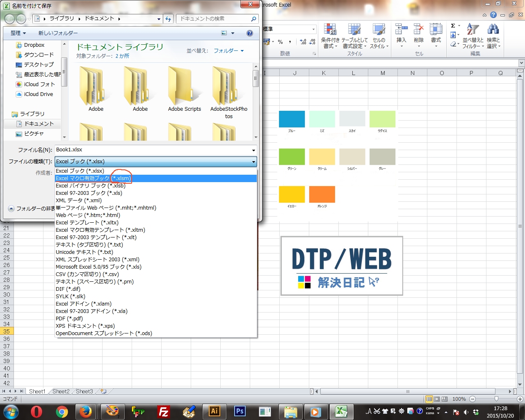Open save dialog help icon
This screenshot has height=420, width=525.
(x=250, y=33)
